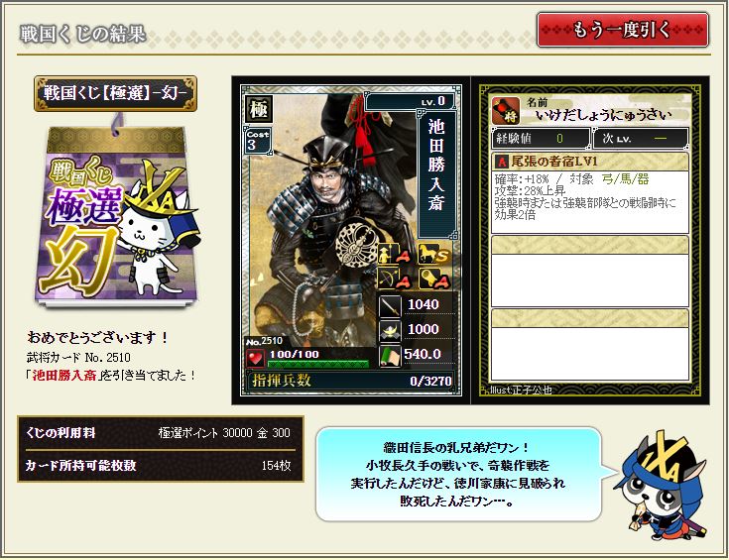Click the green HP bar 100/100
The height and width of the screenshot is (560, 729).
point(318,364)
